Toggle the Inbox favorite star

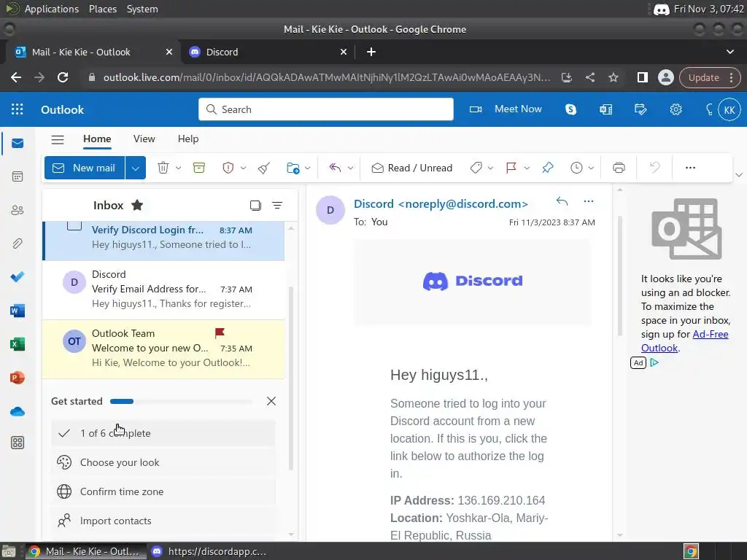click(x=137, y=205)
